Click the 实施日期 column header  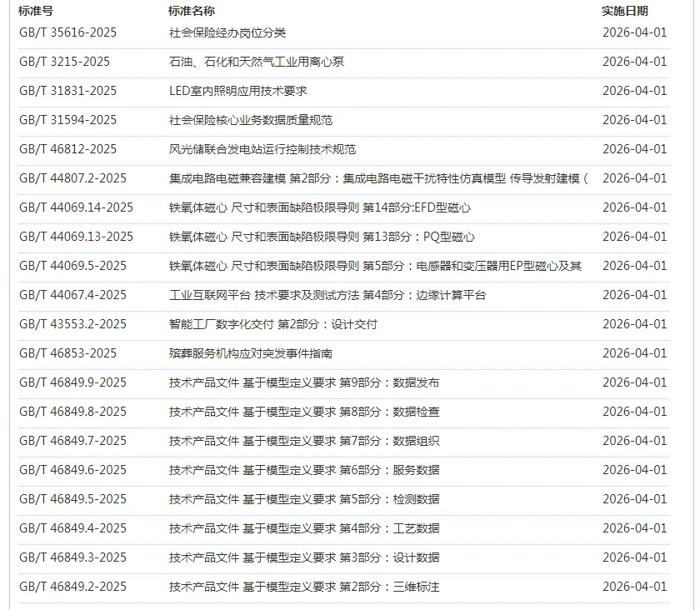[x=624, y=11]
